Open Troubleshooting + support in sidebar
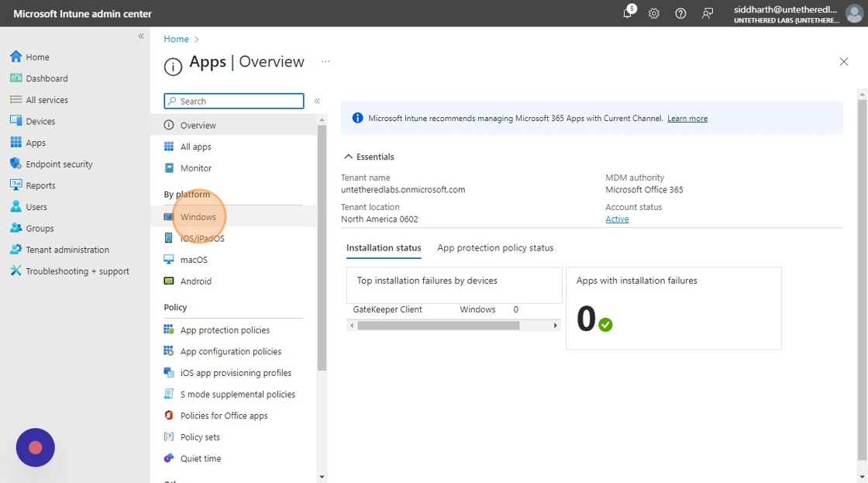This screenshot has width=868, height=483. tap(77, 271)
